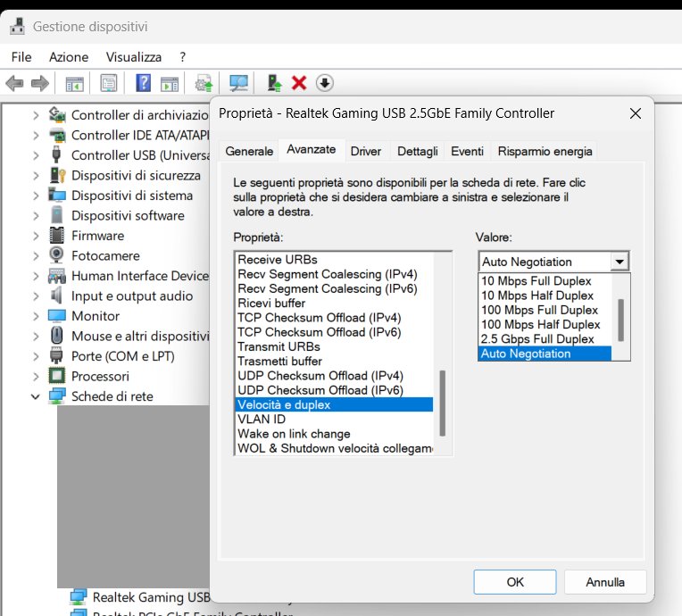
Task: Select the Receive URBs property
Action: coord(334,260)
